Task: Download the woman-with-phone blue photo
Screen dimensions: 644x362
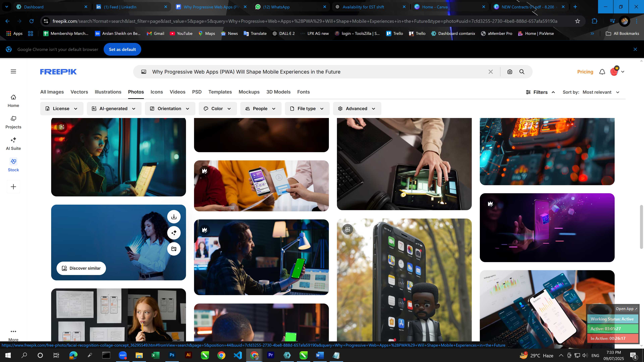Action: pyautogui.click(x=174, y=217)
